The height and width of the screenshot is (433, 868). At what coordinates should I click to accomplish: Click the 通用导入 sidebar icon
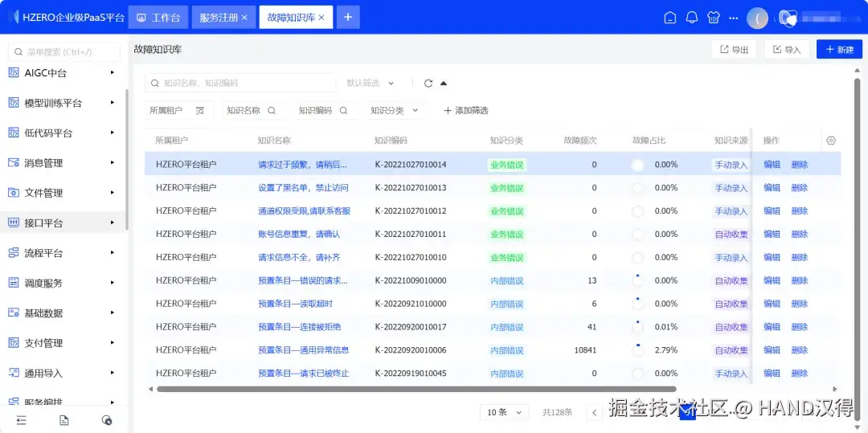pyautogui.click(x=14, y=373)
